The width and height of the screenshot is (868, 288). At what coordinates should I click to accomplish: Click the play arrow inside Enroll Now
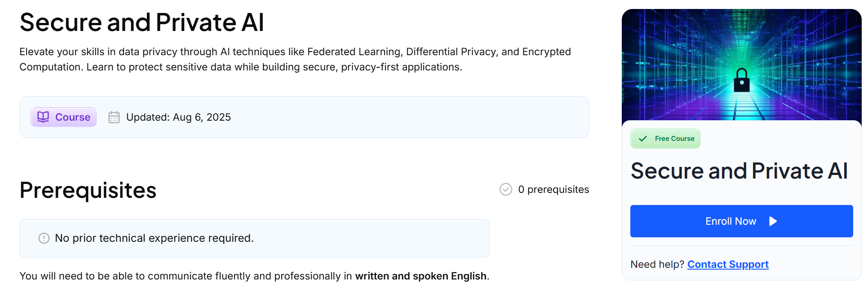[773, 221]
